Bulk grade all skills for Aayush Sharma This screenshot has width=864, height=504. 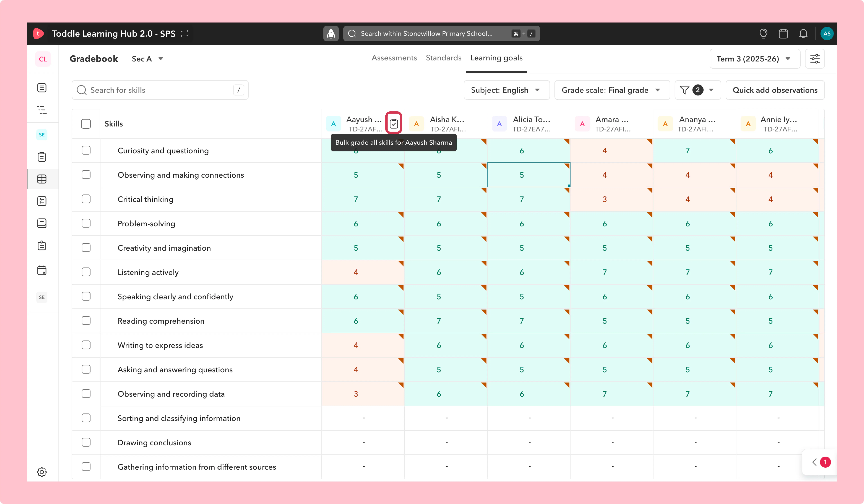point(394,123)
